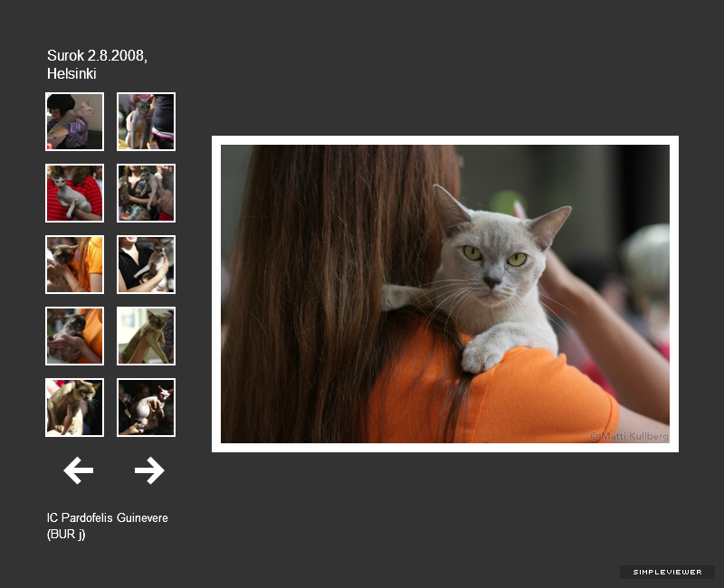This screenshot has height=588, width=724.
Task: Open thumbnail of hairless cat on dark background
Action: [146, 408]
